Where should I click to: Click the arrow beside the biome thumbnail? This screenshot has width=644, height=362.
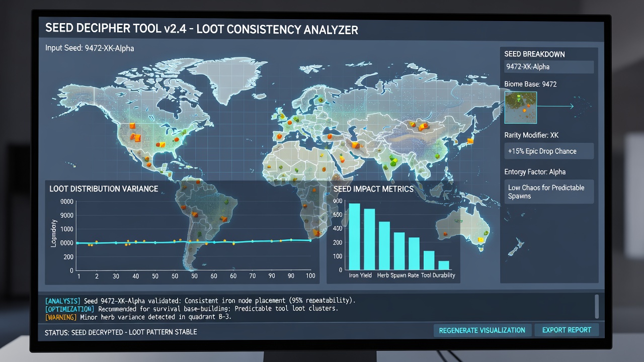[556, 107]
